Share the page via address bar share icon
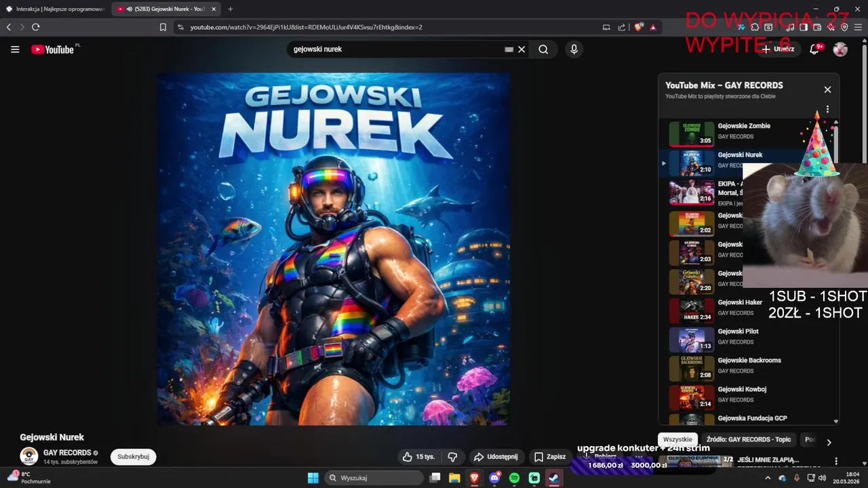Image resolution: width=868 pixels, height=488 pixels. tap(622, 27)
